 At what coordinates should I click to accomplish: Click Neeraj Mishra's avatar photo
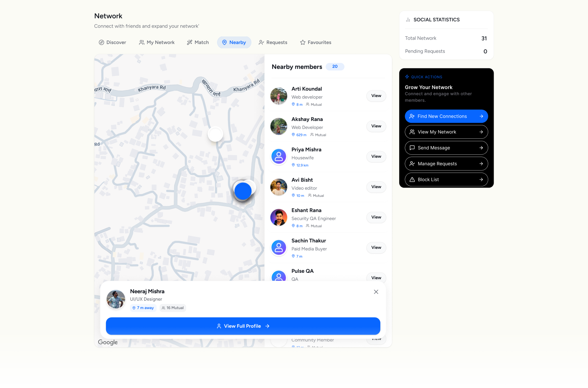point(116,299)
